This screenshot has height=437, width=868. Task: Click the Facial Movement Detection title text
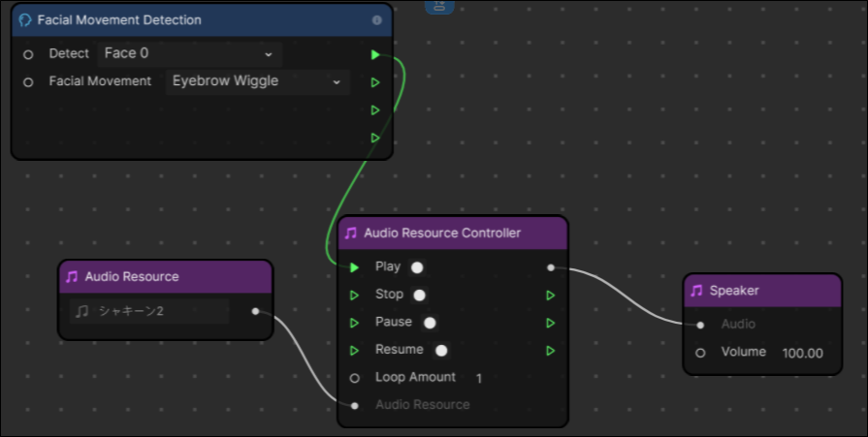[x=119, y=20]
